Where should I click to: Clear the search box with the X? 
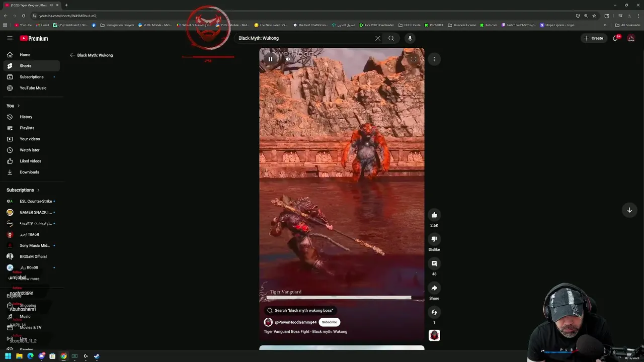(378, 38)
